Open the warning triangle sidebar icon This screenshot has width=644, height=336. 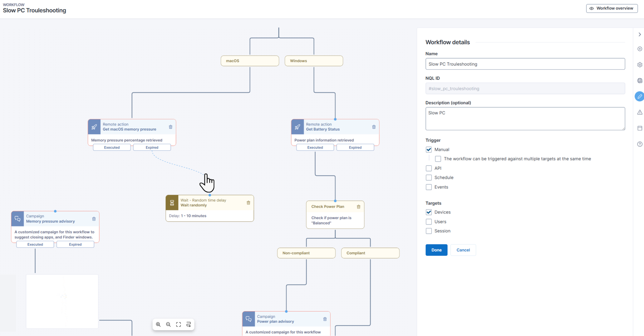(640, 112)
